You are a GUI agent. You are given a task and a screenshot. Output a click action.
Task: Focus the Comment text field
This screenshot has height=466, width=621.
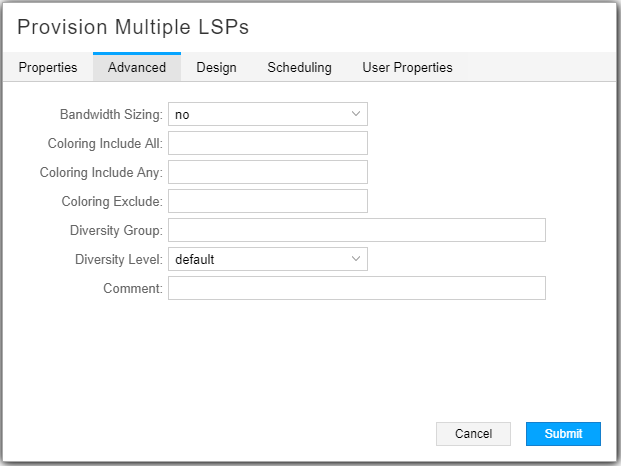(x=357, y=288)
